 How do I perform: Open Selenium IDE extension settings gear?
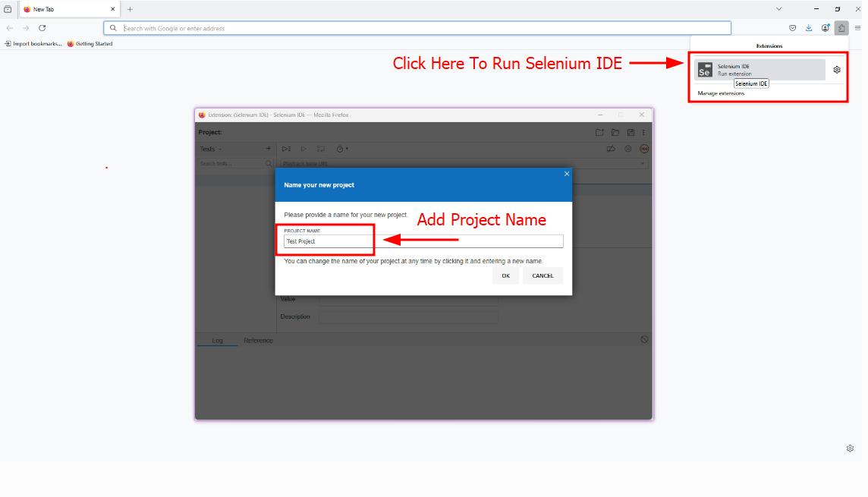click(837, 70)
